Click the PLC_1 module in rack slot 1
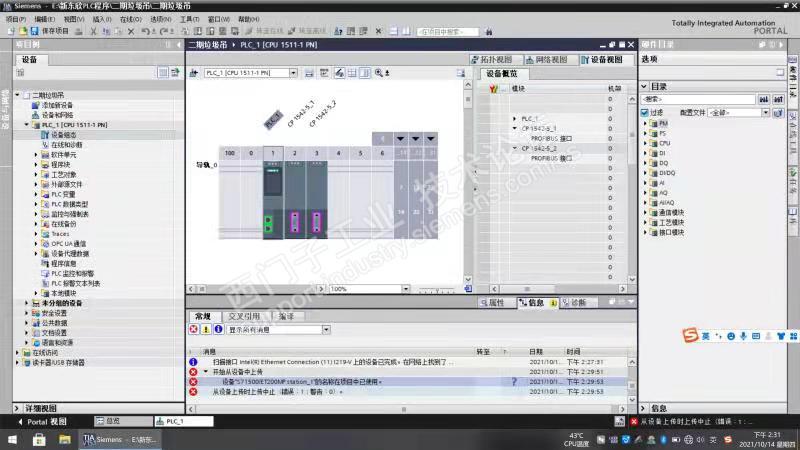Screen dimensions: 800x450 [273, 199]
